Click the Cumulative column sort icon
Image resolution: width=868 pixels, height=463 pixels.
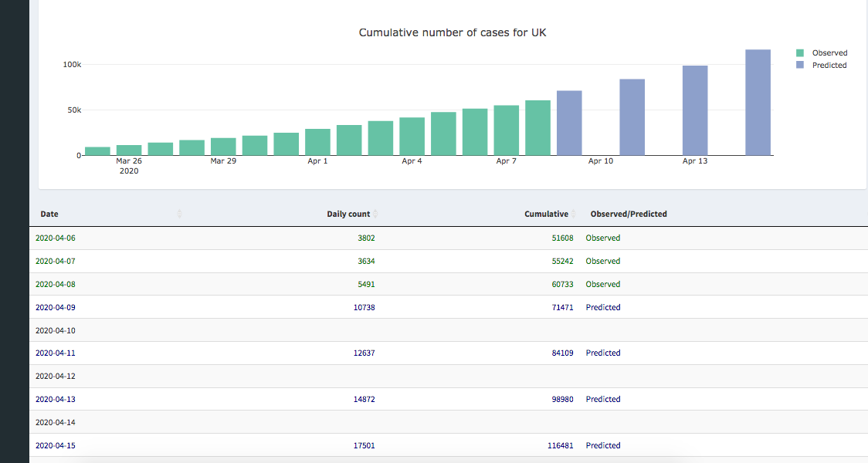point(574,214)
